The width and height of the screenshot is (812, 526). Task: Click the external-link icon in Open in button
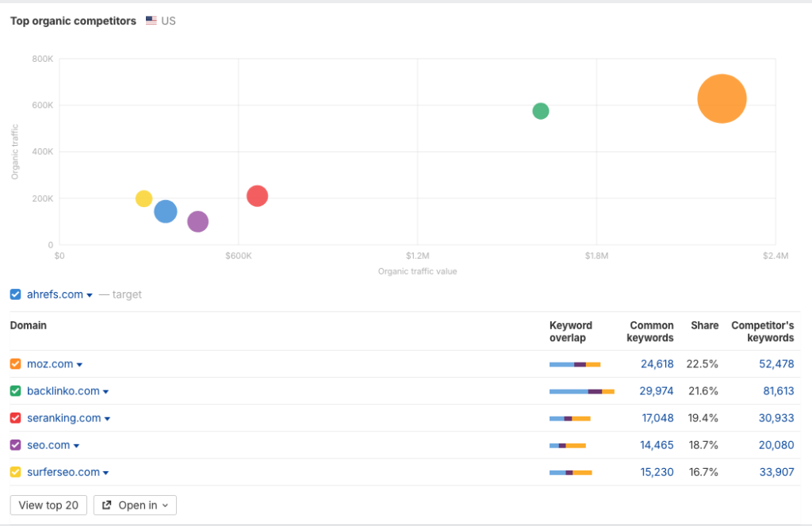pos(107,505)
